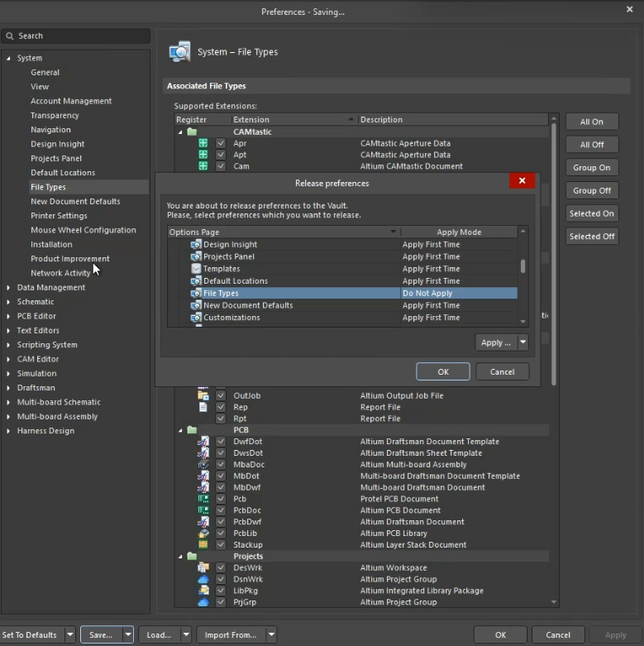Viewport: 644px width, 646px height.
Task: Expand the PCB Editor tree node
Action: point(8,316)
